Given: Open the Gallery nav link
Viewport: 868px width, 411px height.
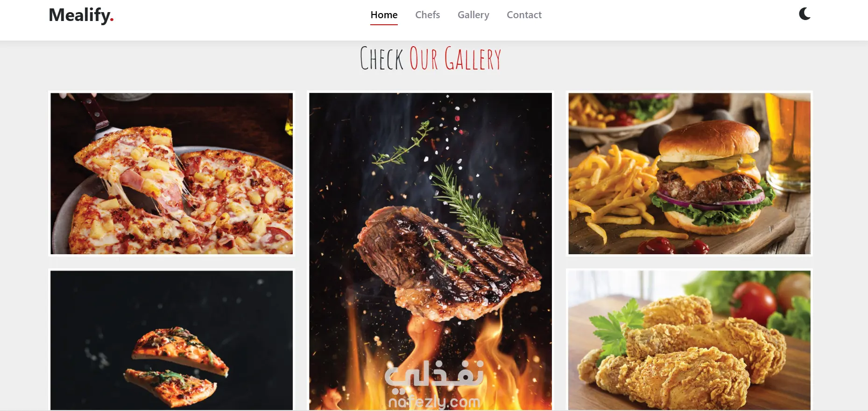Looking at the screenshot, I should [473, 15].
